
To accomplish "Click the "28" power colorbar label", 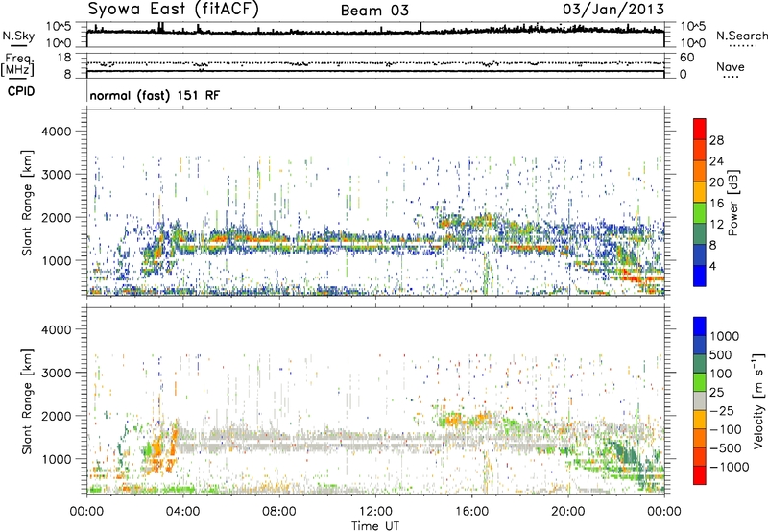I will tap(716, 140).
